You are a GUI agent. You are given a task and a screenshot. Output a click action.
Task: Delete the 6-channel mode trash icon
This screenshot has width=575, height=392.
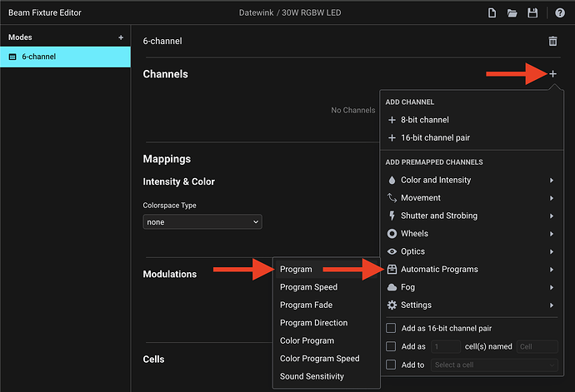coord(552,41)
